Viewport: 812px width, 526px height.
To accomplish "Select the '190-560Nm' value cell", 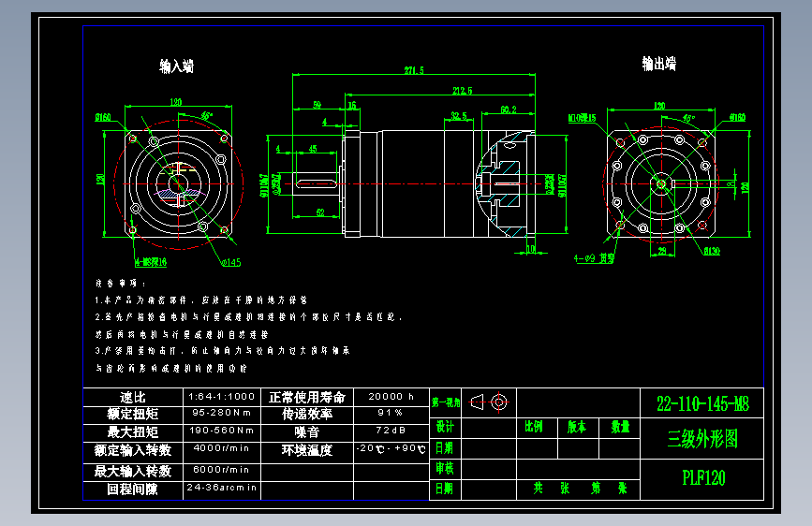I will 222,431.
